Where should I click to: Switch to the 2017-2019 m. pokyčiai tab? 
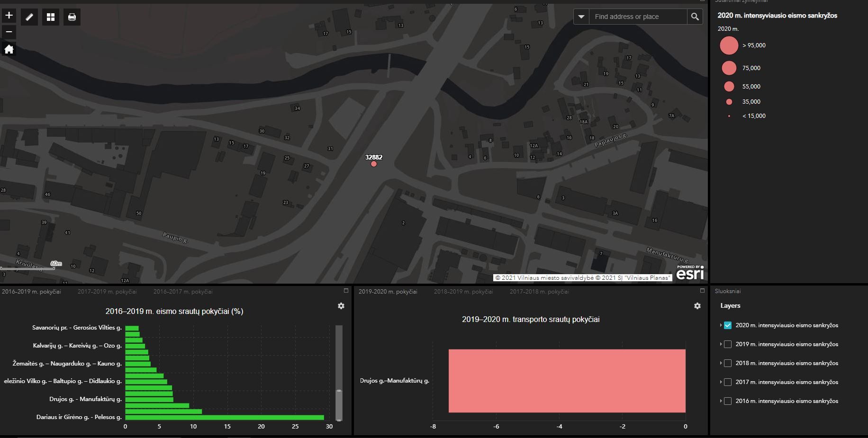[107, 292]
